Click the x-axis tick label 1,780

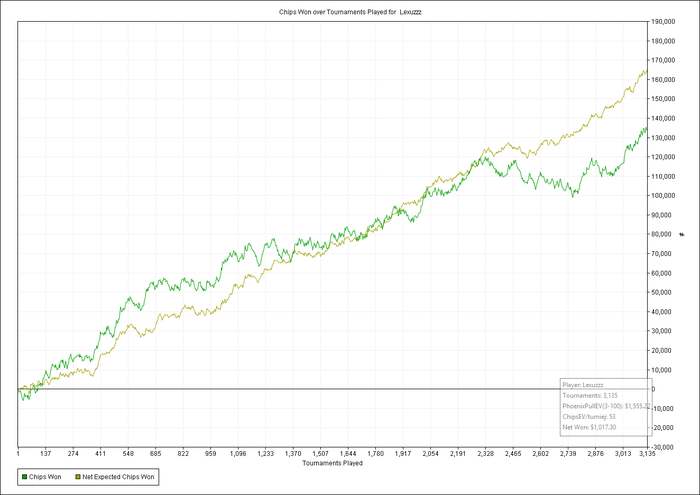tap(375, 453)
